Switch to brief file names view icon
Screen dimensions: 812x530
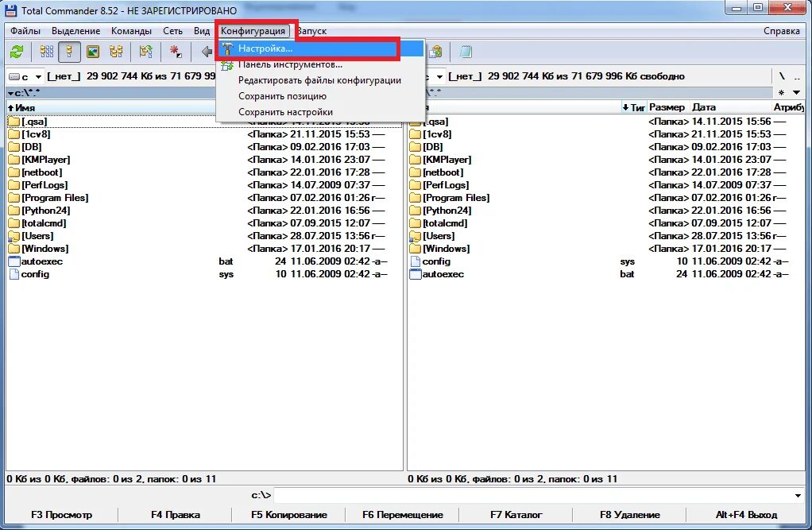pyautogui.click(x=47, y=52)
